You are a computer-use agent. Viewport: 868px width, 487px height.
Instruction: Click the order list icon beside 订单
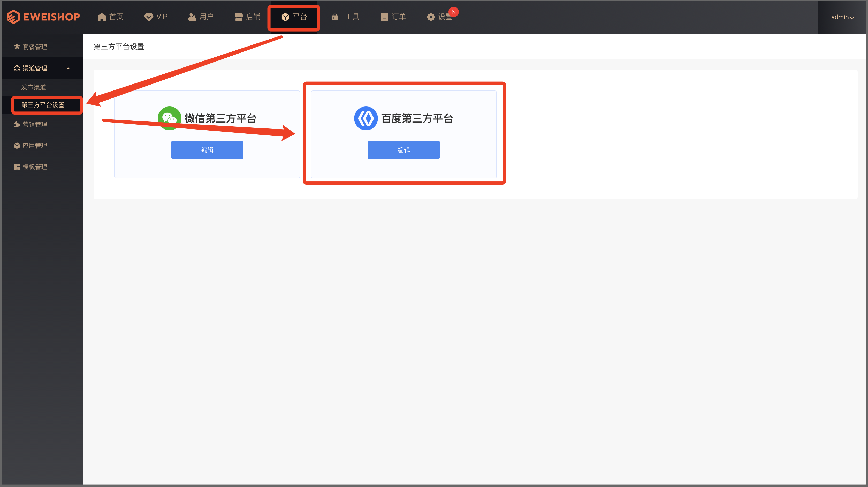(384, 17)
